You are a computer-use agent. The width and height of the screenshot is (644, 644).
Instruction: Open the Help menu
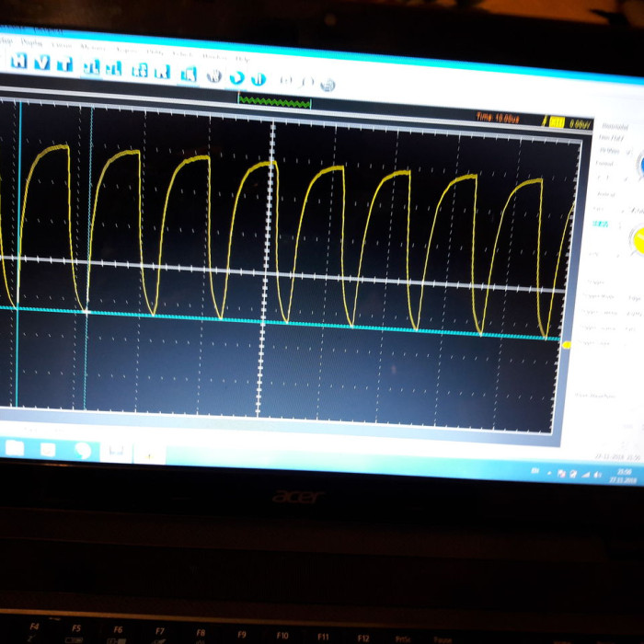(243, 59)
